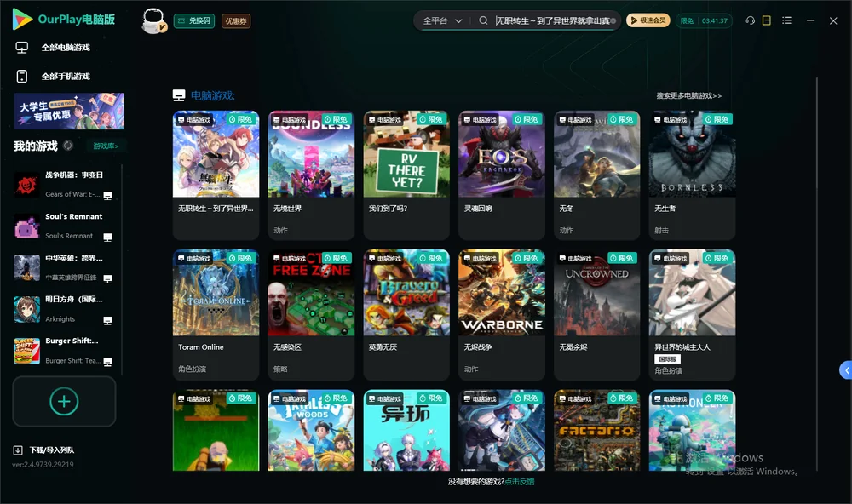This screenshot has height=504, width=852.
Task: Open Burger Shift in my games
Action: [x=64, y=351]
